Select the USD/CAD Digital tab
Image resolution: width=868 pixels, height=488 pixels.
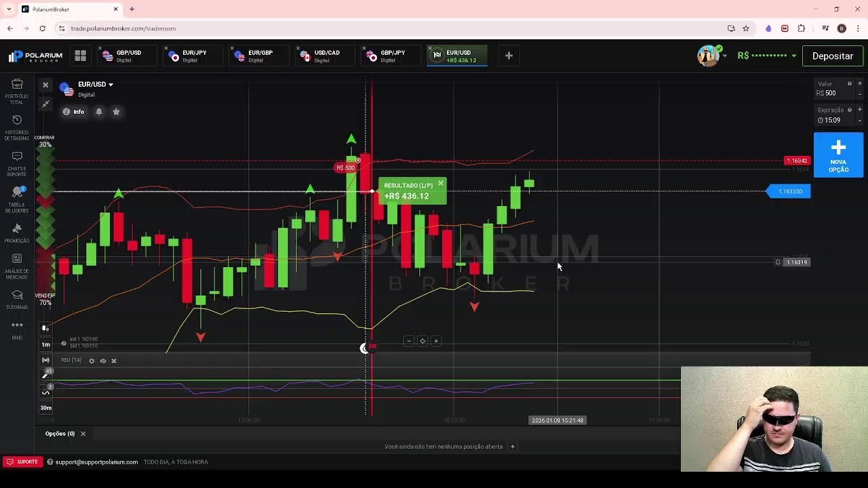(x=324, y=56)
